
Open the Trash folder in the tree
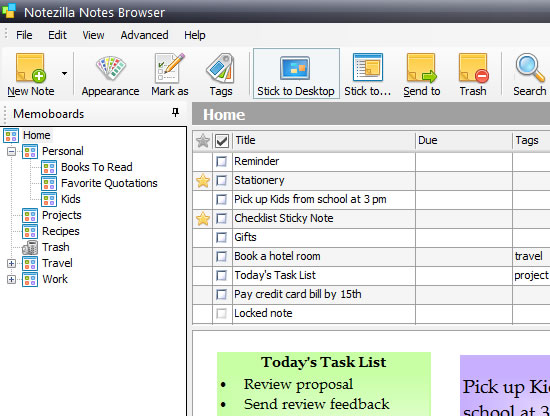pos(55,247)
